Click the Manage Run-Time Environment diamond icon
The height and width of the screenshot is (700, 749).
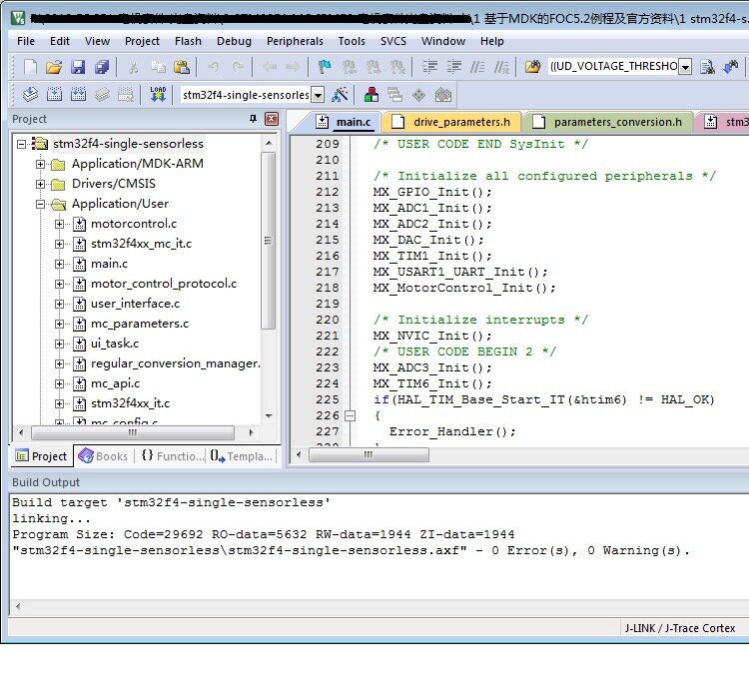pos(418,95)
